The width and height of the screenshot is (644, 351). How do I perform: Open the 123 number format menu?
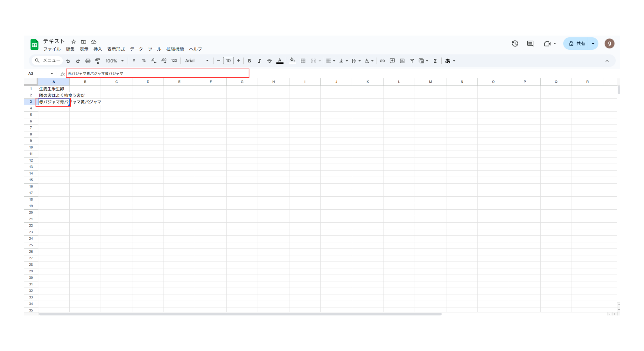coord(174,61)
